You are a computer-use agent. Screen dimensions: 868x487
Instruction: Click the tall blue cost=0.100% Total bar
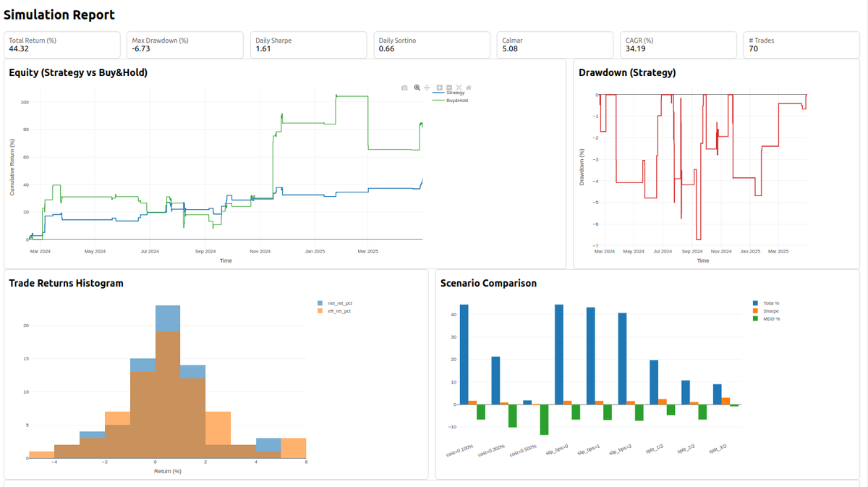464,355
